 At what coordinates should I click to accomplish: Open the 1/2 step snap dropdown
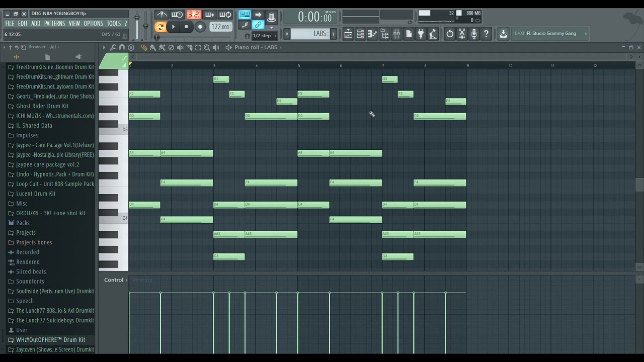click(x=264, y=36)
